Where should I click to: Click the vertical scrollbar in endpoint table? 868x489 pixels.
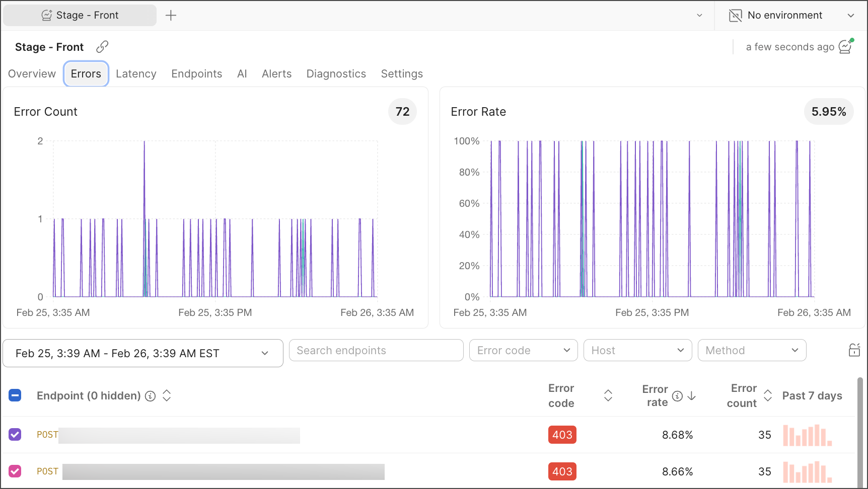tap(860, 433)
